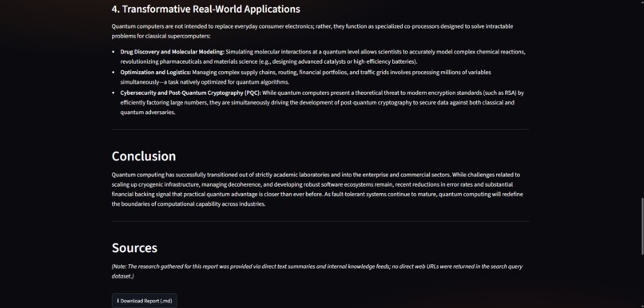Click the paragraph starting 'Quantum computers are not intended'
This screenshot has height=308, width=644.
pos(312,31)
